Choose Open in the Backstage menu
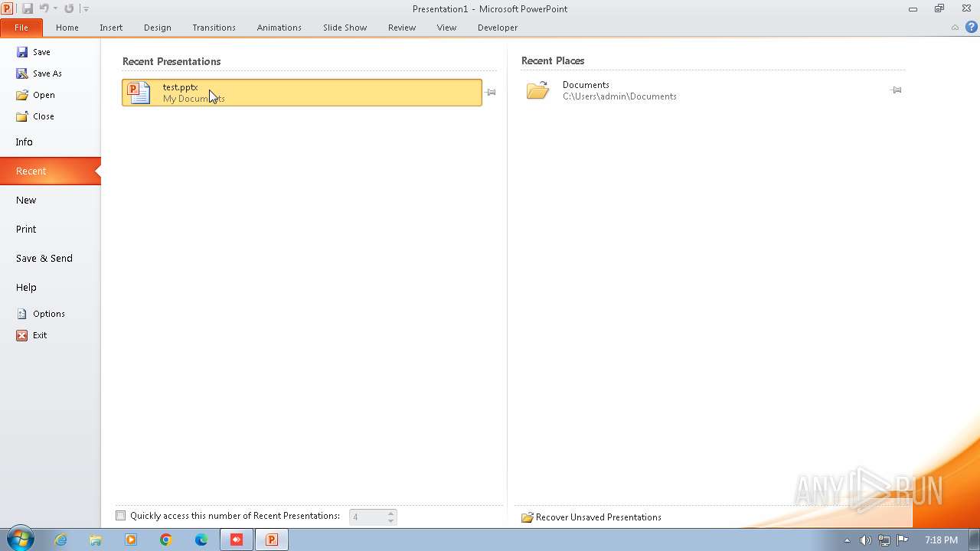Viewport: 980px width, 551px height. pyautogui.click(x=35, y=95)
